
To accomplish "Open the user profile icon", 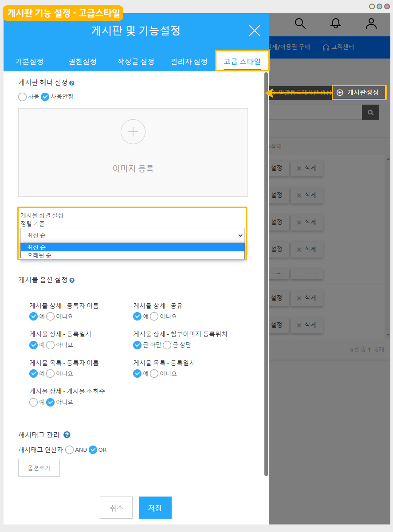I will [x=371, y=24].
